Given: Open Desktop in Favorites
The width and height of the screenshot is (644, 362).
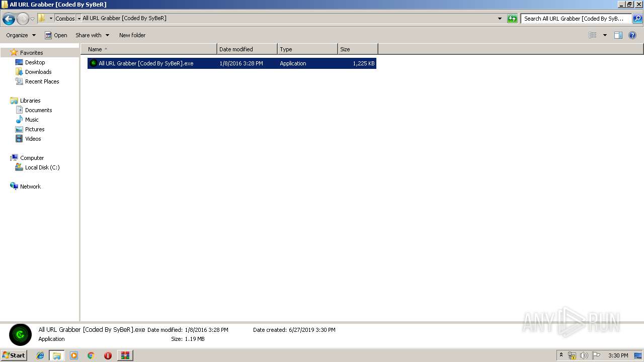Looking at the screenshot, I should point(35,62).
